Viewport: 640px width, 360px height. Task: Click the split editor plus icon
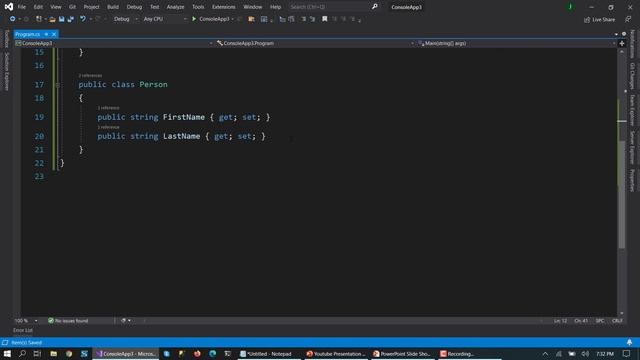pyautogui.click(x=622, y=43)
